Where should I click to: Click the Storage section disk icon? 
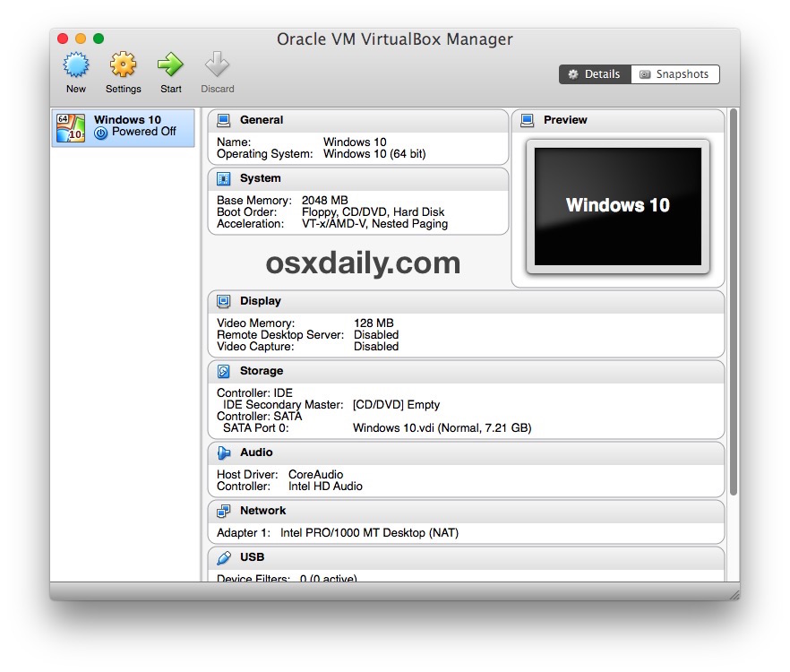click(x=226, y=371)
